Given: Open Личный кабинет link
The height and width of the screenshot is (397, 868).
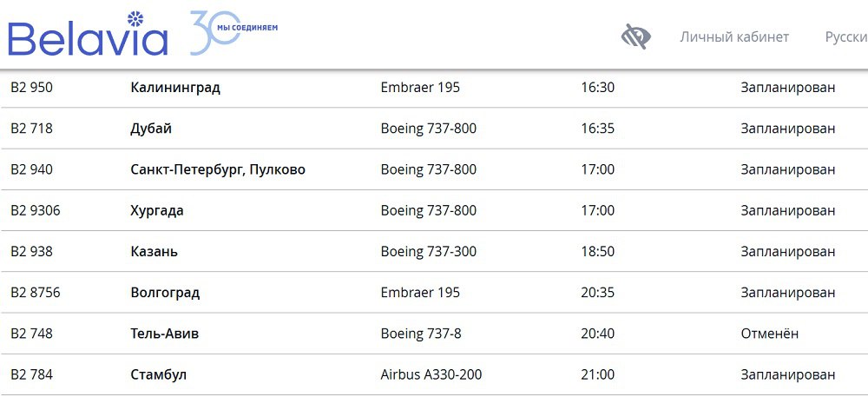Looking at the screenshot, I should click(734, 37).
